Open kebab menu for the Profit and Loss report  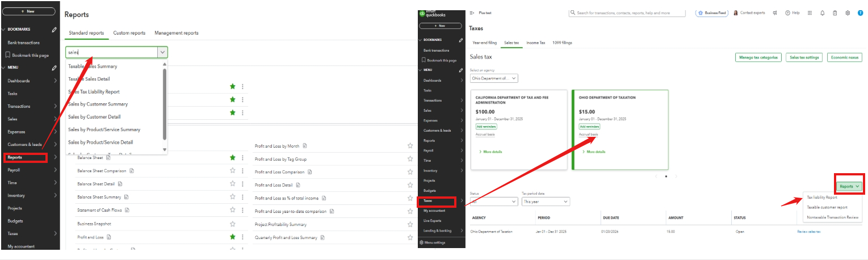pos(242,237)
